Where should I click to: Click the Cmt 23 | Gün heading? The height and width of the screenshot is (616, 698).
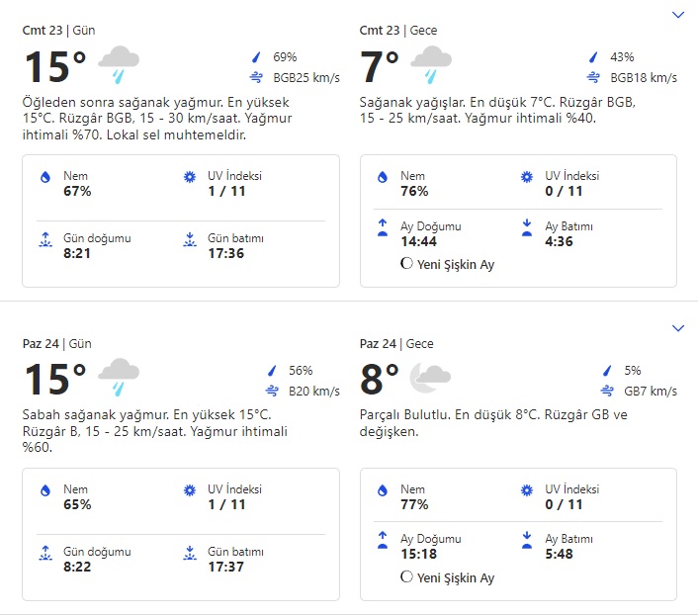tap(59, 31)
